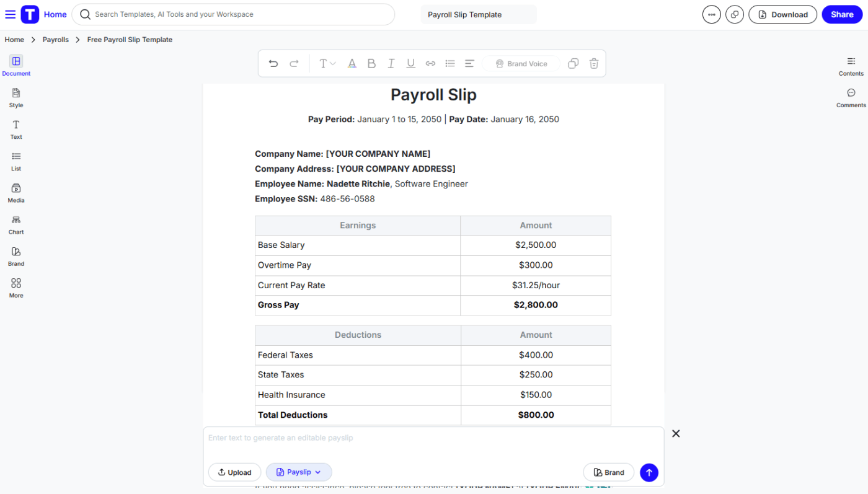Expand the Payslip document type selector
Image resolution: width=868 pixels, height=494 pixels.
(299, 472)
